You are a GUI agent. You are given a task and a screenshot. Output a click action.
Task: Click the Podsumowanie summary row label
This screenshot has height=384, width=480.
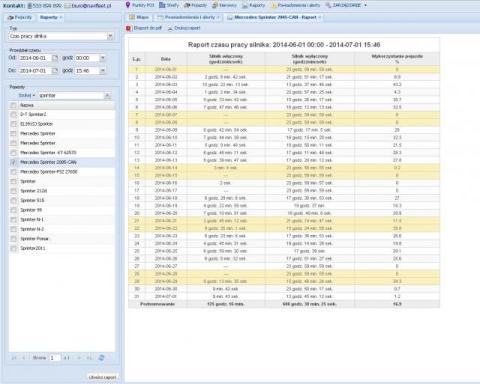pos(157,304)
